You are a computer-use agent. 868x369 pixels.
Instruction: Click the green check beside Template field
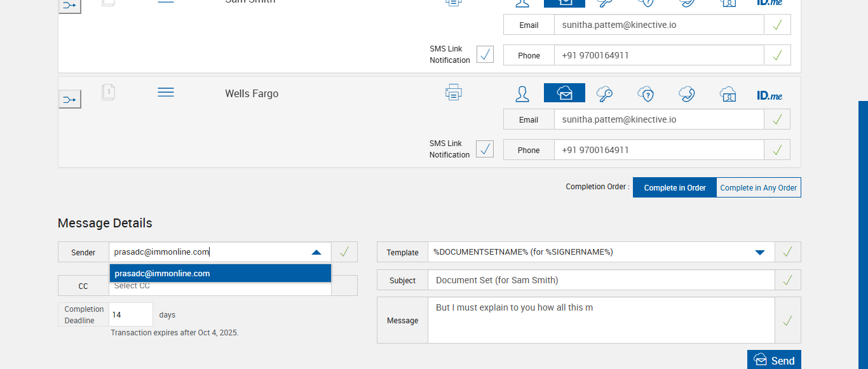[788, 252]
